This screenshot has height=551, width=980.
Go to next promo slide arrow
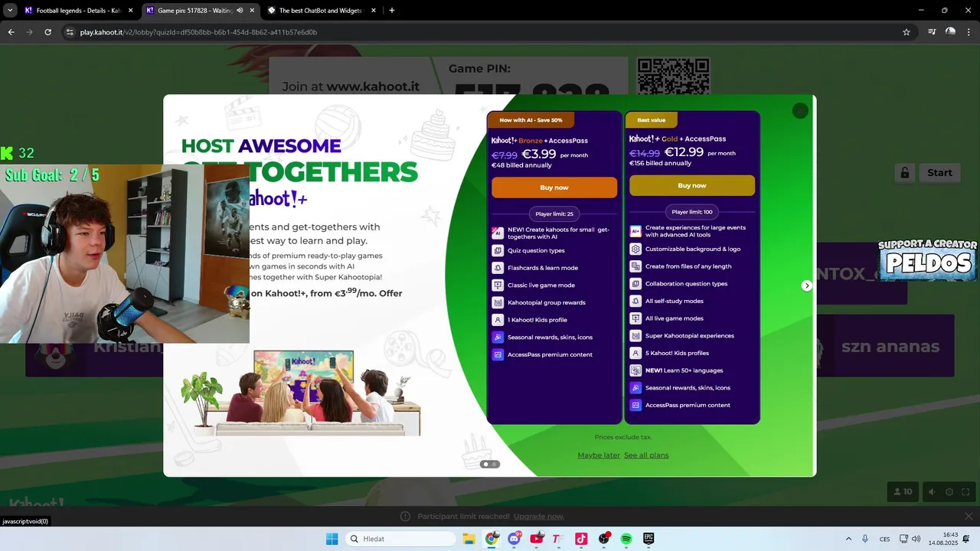pyautogui.click(x=806, y=285)
